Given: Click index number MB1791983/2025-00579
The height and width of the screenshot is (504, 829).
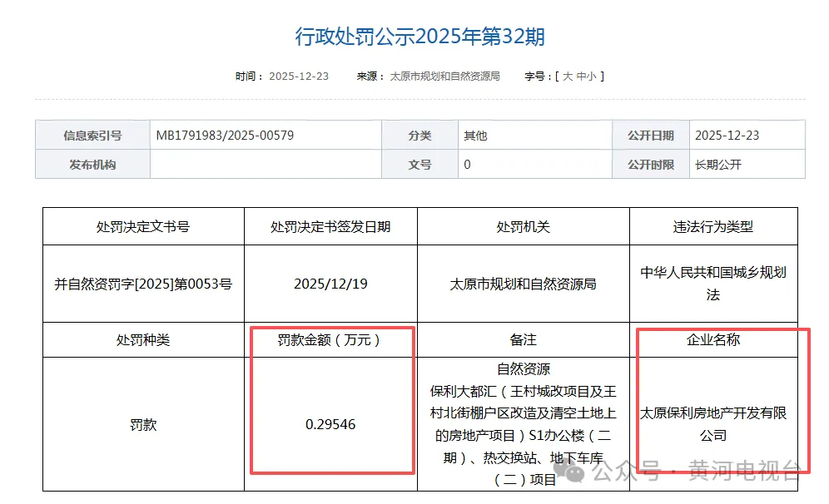Looking at the screenshot, I should point(225,136).
